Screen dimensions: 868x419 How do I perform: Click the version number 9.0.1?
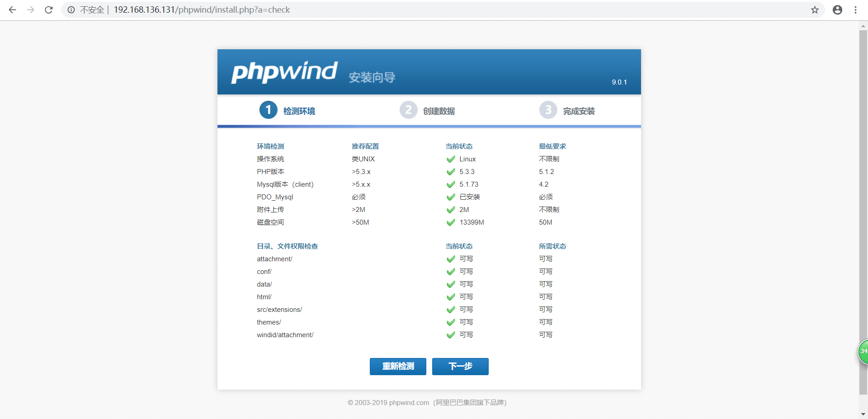[619, 82]
